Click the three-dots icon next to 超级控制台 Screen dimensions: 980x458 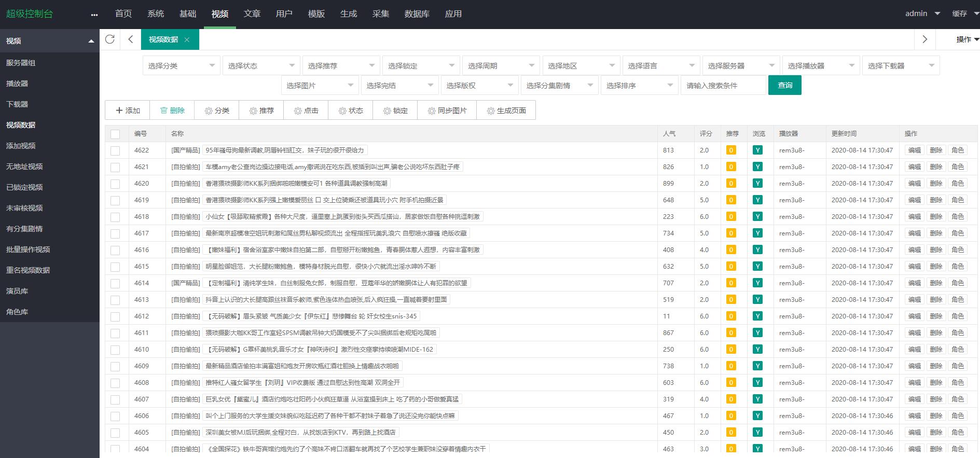click(x=94, y=15)
